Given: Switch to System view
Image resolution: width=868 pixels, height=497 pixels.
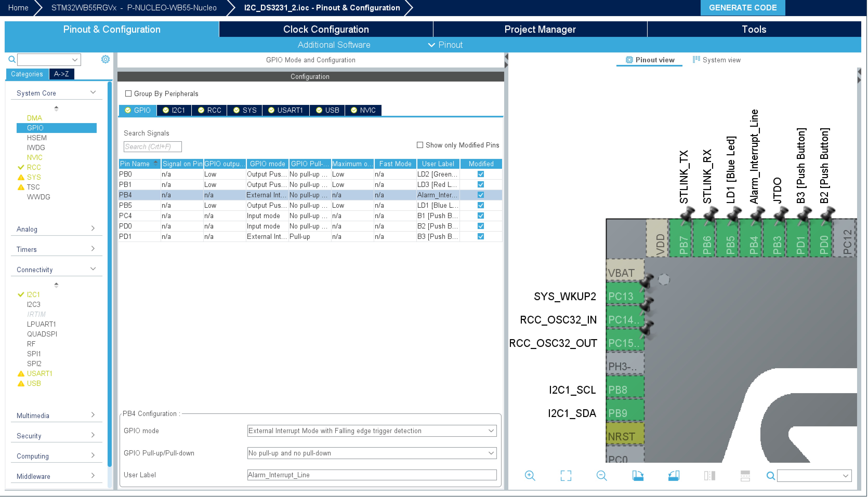Looking at the screenshot, I should (x=717, y=60).
